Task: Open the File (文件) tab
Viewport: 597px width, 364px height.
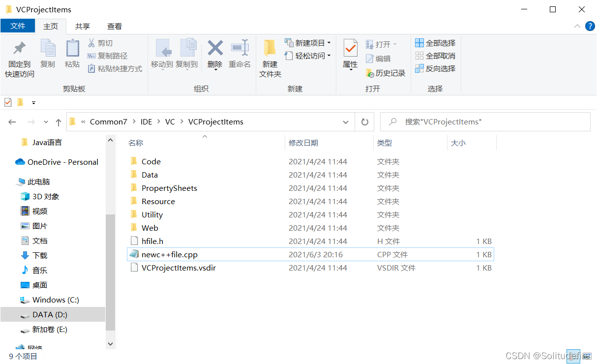Action: pos(18,26)
